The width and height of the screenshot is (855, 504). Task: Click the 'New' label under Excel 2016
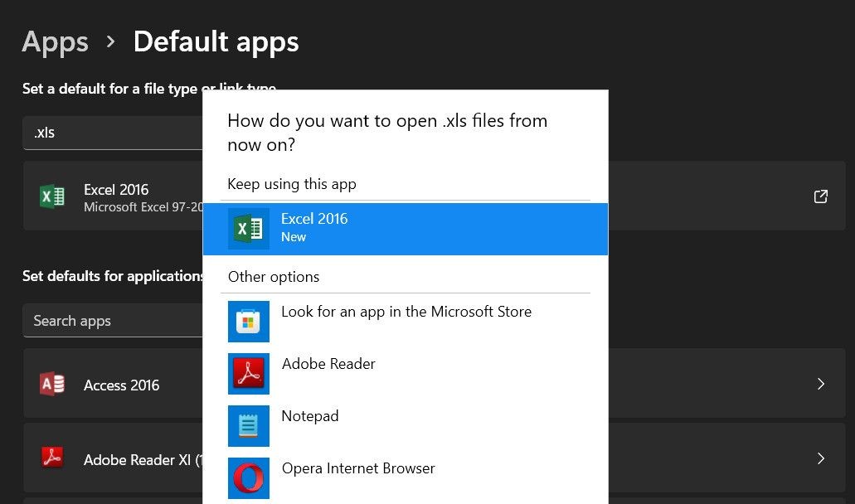click(294, 237)
